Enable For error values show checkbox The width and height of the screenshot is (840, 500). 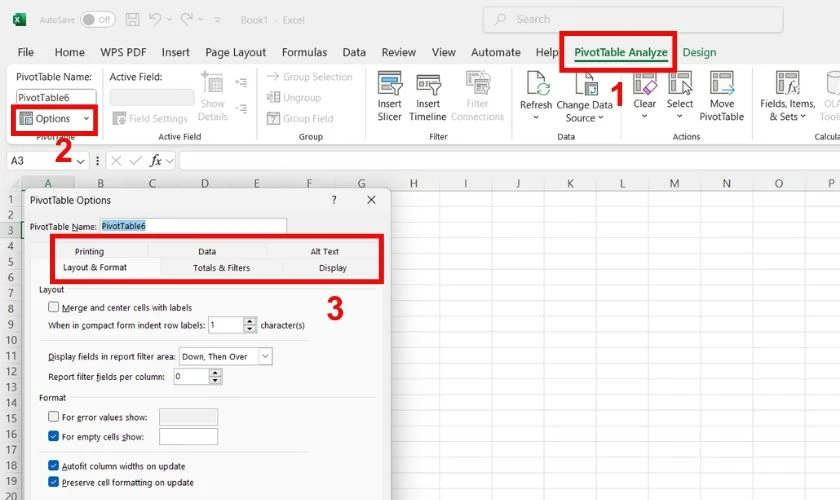[x=54, y=416]
